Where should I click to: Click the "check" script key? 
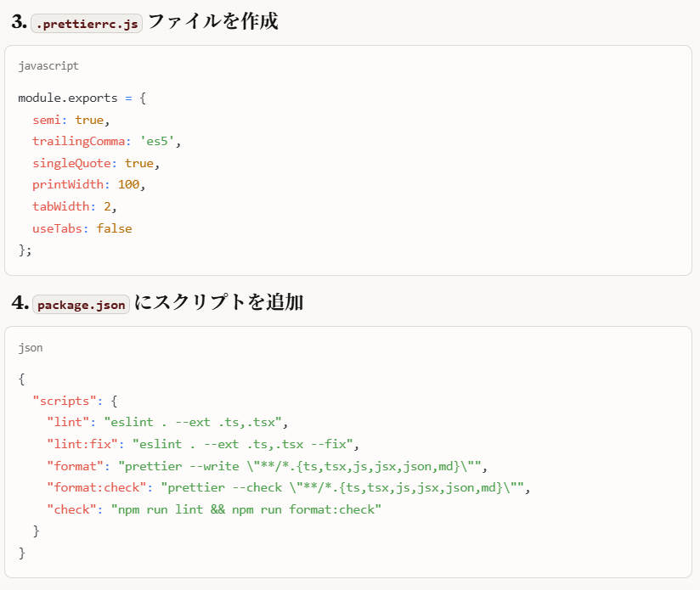[71, 509]
